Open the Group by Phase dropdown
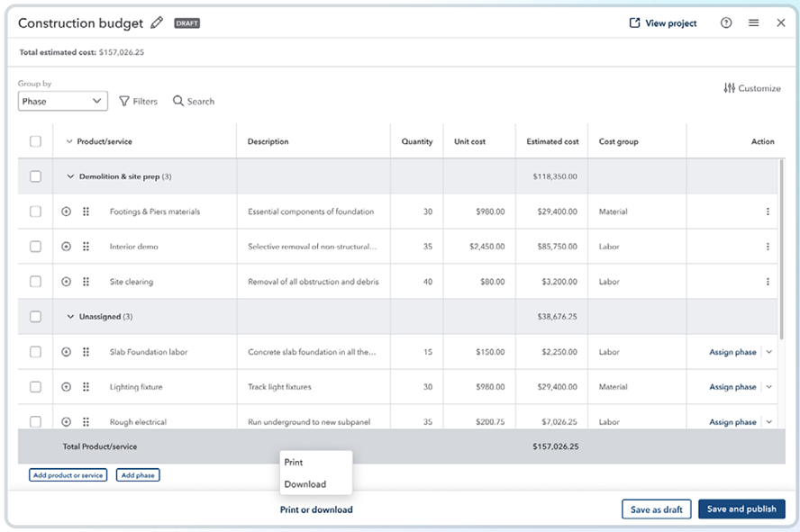 coord(63,102)
